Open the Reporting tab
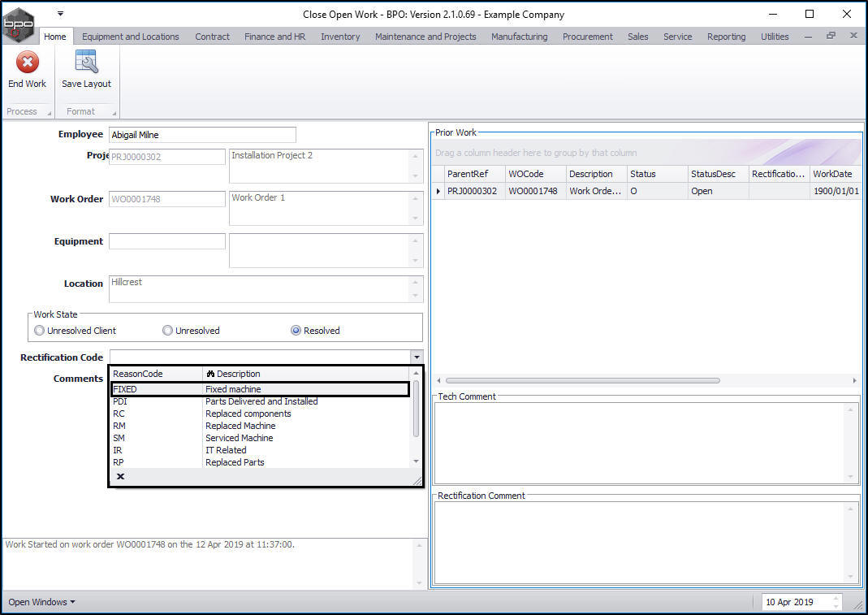 coord(726,37)
